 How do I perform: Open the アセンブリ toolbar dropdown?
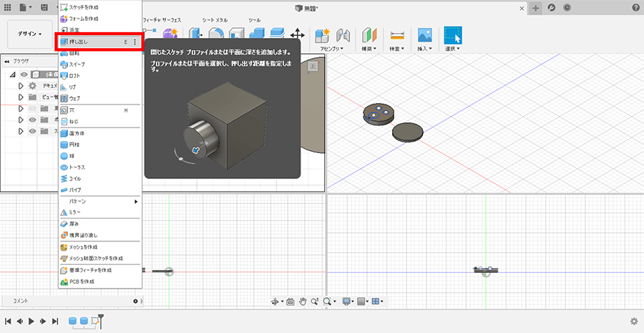(333, 49)
